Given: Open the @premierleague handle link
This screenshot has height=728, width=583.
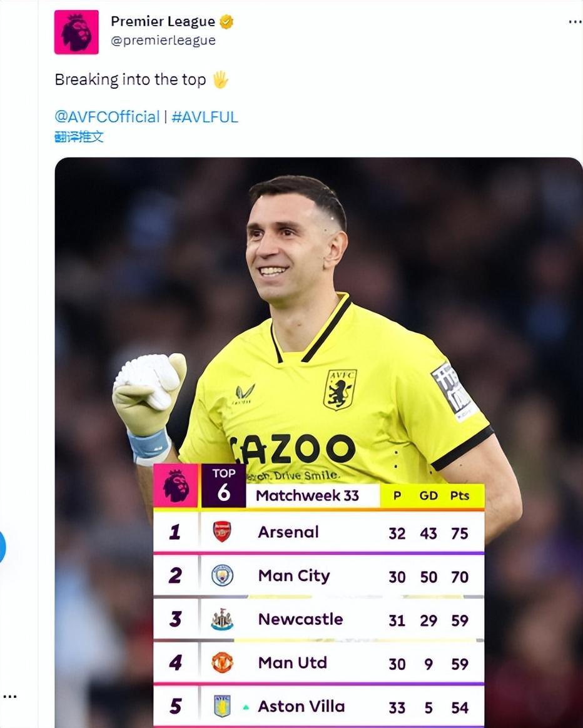Looking at the screenshot, I should (x=163, y=40).
